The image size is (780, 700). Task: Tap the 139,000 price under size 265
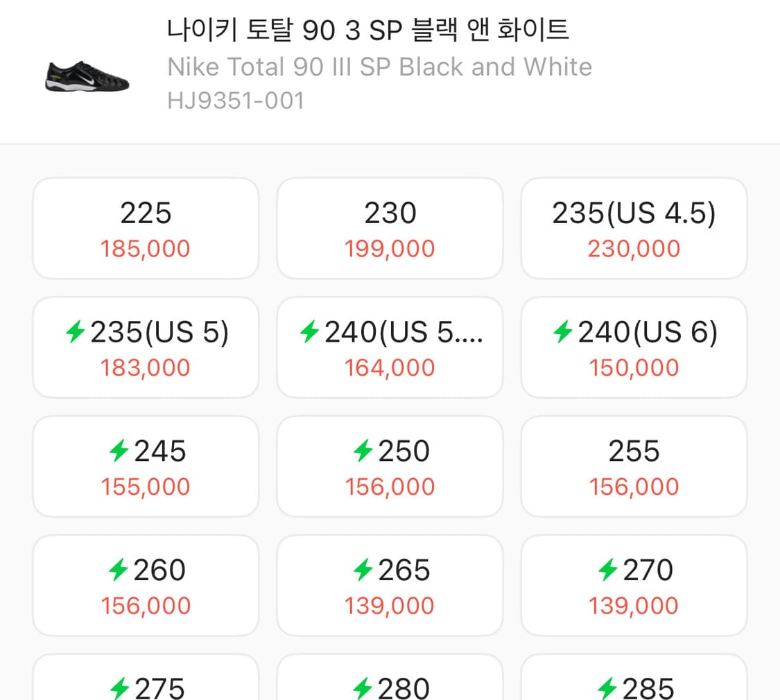point(390,605)
